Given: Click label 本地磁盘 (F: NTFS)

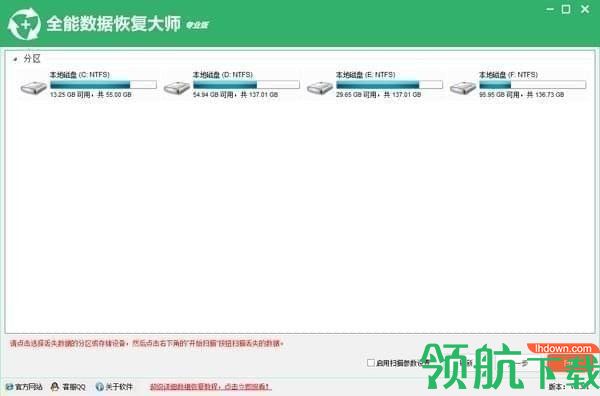Looking at the screenshot, I should 509,75.
